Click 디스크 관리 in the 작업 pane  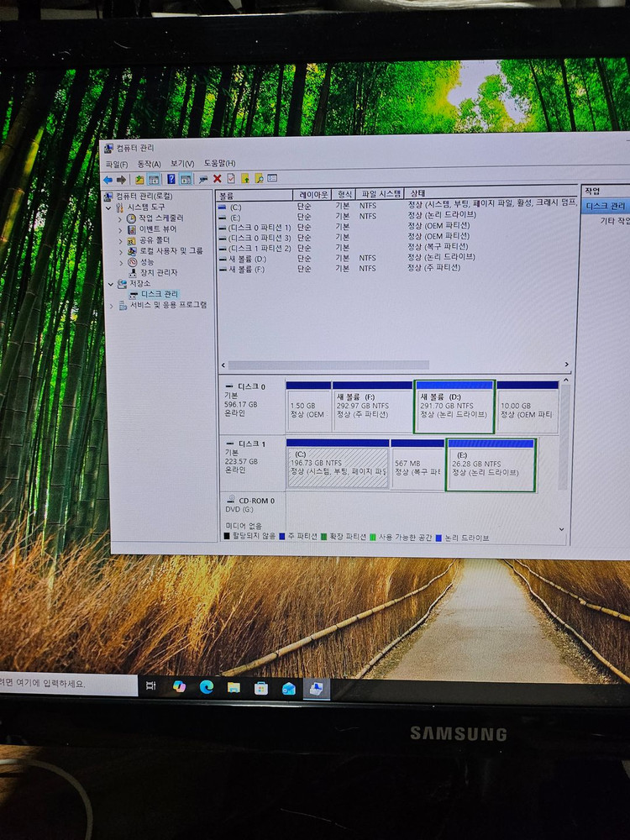click(x=606, y=207)
